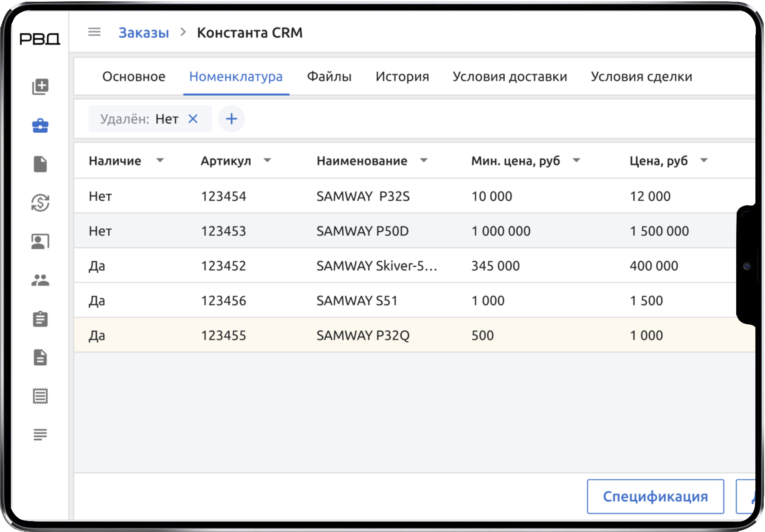Switch to the Файлы tab
765x532 pixels.
(x=329, y=76)
